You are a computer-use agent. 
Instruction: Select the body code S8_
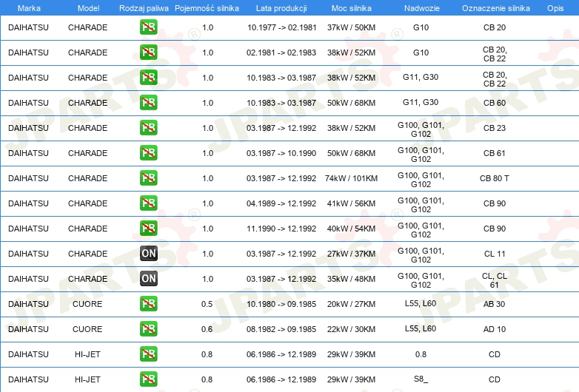click(x=421, y=379)
